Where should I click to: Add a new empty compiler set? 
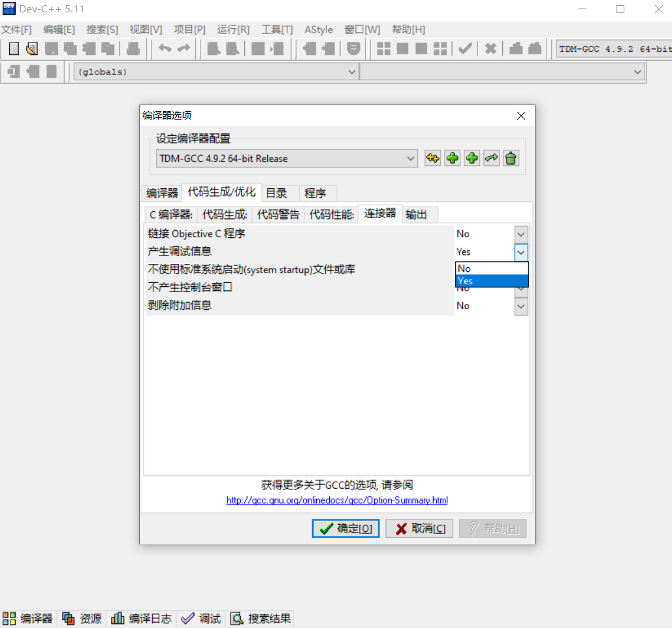472,158
